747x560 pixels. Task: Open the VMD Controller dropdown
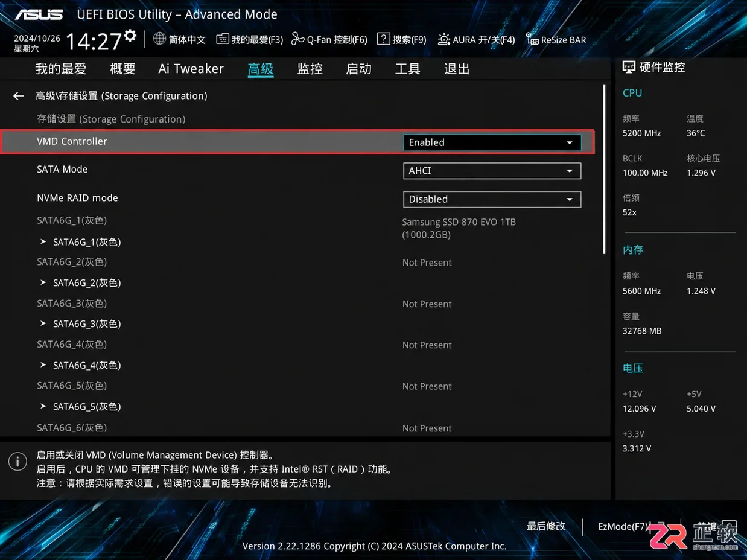point(492,142)
